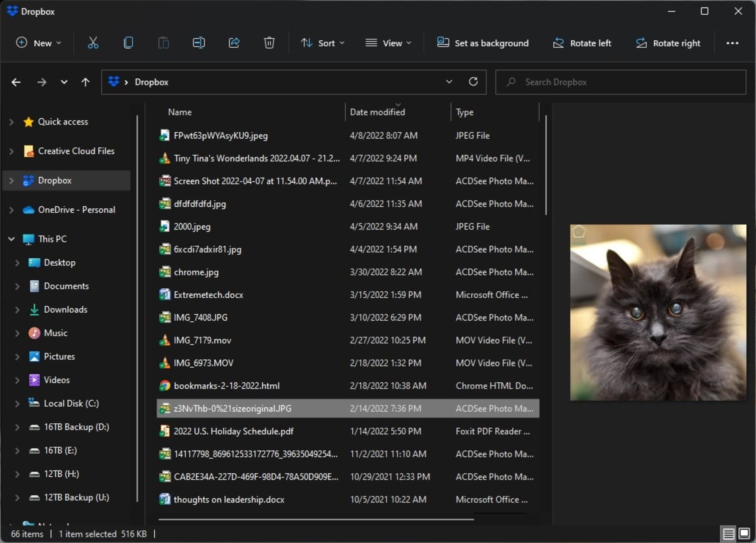Click the IMG_7408.JPG file icon

point(164,317)
